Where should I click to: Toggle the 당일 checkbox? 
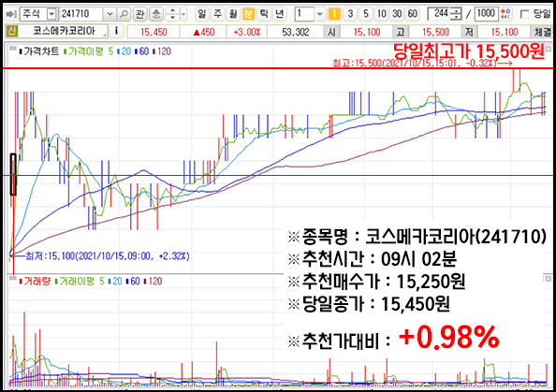(x=524, y=14)
